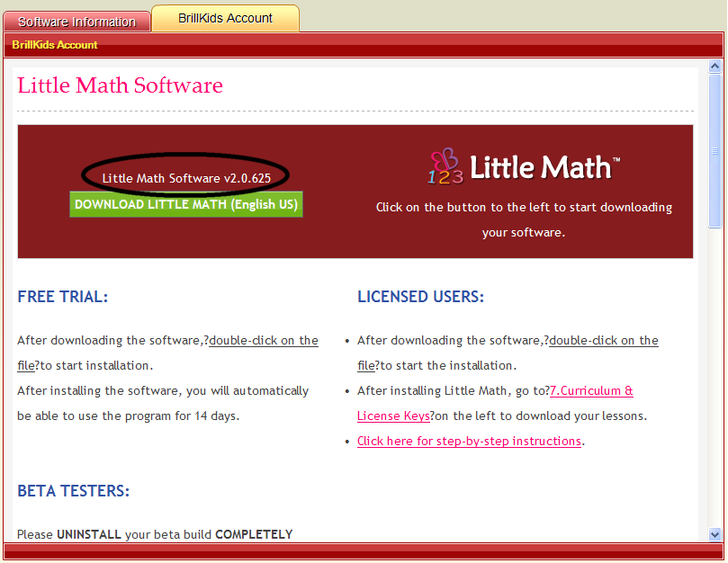The image size is (728, 563).
Task: Click the BETA TESTERS heading
Action: tap(74, 490)
